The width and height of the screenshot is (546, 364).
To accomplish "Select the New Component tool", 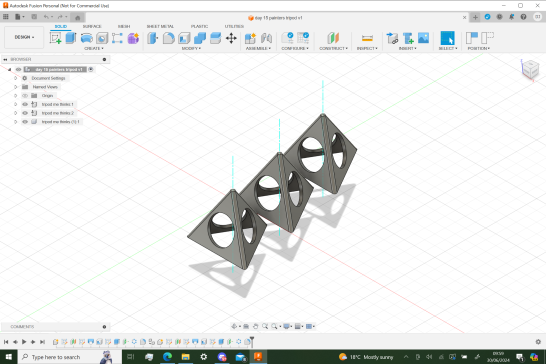I will 250,38.
